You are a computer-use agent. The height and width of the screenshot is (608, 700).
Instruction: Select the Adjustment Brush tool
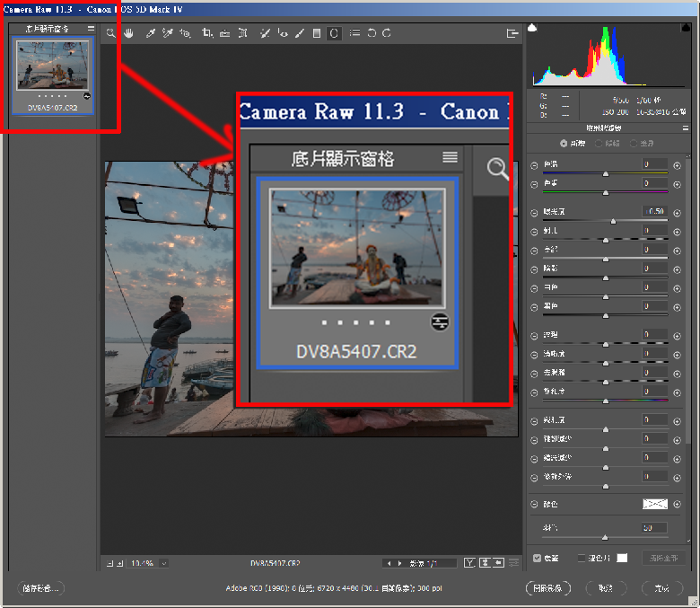tap(300, 33)
